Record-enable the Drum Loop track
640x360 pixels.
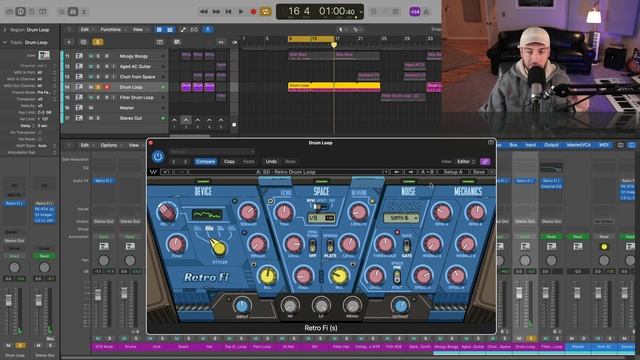tap(107, 87)
